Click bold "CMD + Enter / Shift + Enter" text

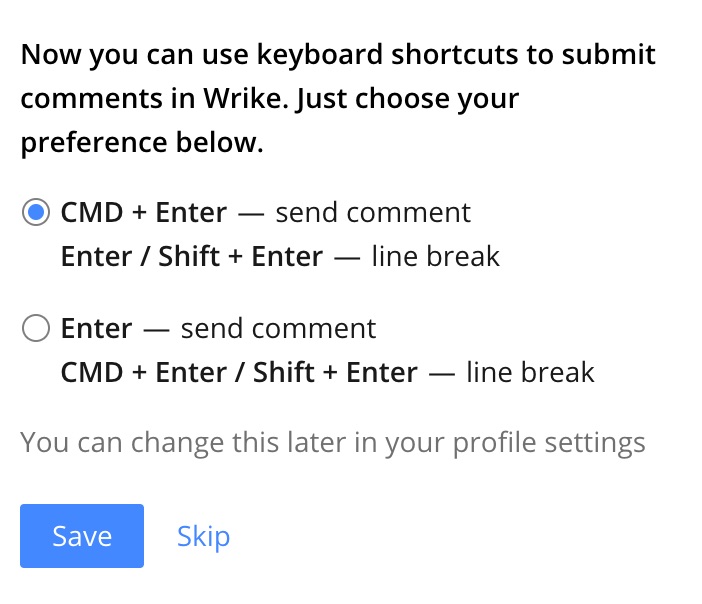point(239,373)
